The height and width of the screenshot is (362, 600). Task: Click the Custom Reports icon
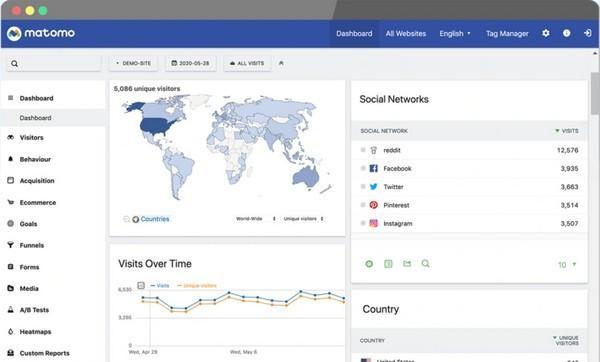11,353
